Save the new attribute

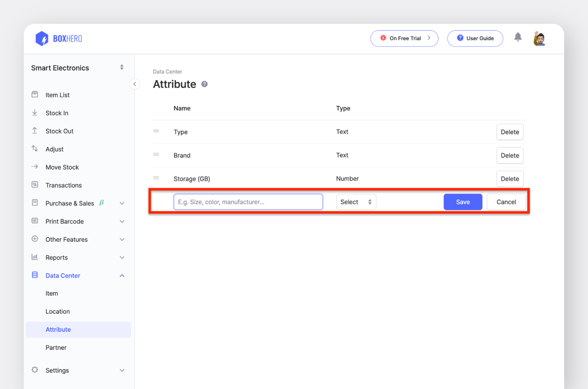pyautogui.click(x=463, y=202)
